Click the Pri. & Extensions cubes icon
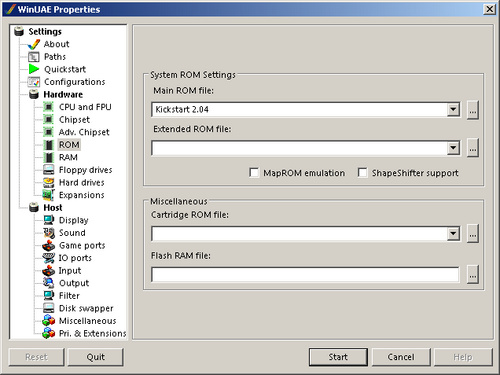The height and width of the screenshot is (375, 500). (x=49, y=333)
